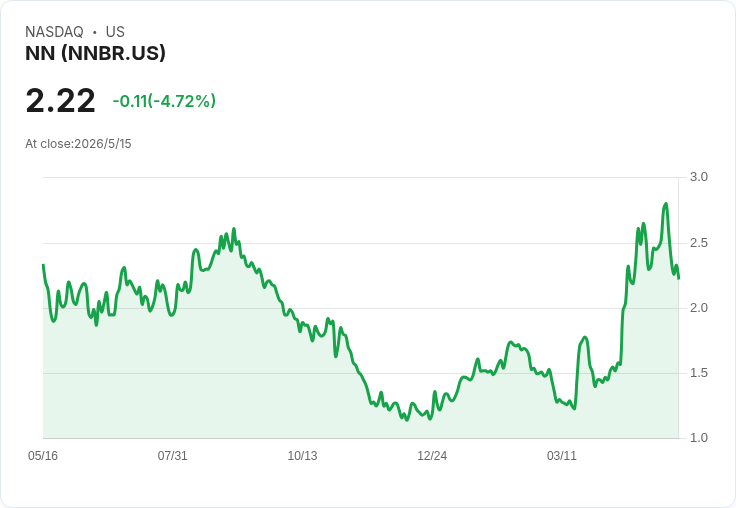Click the current price 2.22
736x508 pixels.
[60, 100]
